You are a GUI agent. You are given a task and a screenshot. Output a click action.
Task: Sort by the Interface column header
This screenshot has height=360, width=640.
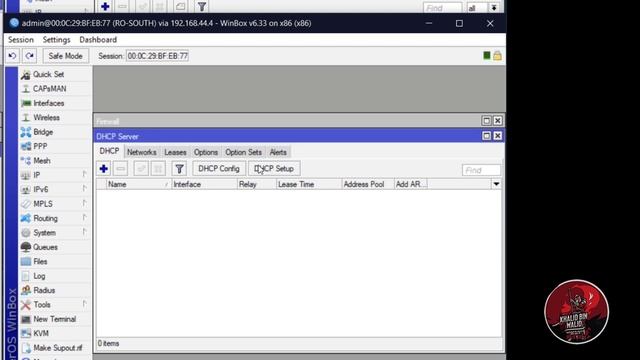(204, 184)
